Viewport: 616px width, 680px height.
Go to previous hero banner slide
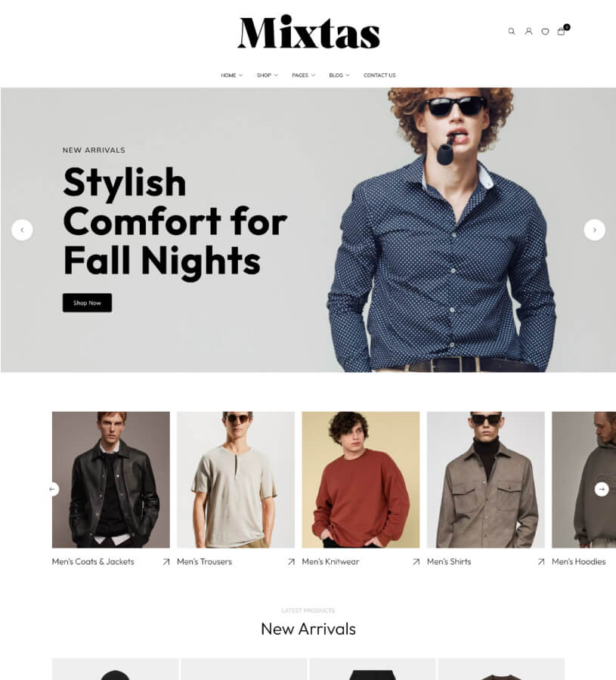click(22, 230)
